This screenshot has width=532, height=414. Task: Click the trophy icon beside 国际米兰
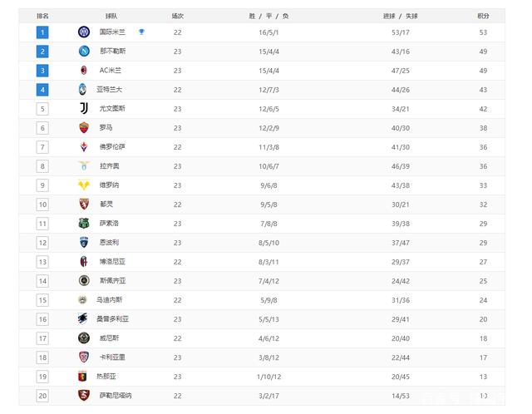point(142,32)
